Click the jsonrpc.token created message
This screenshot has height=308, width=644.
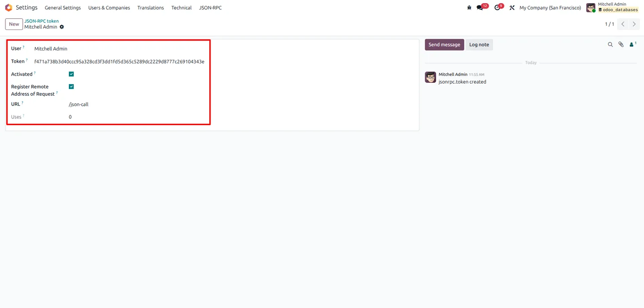coord(462,82)
